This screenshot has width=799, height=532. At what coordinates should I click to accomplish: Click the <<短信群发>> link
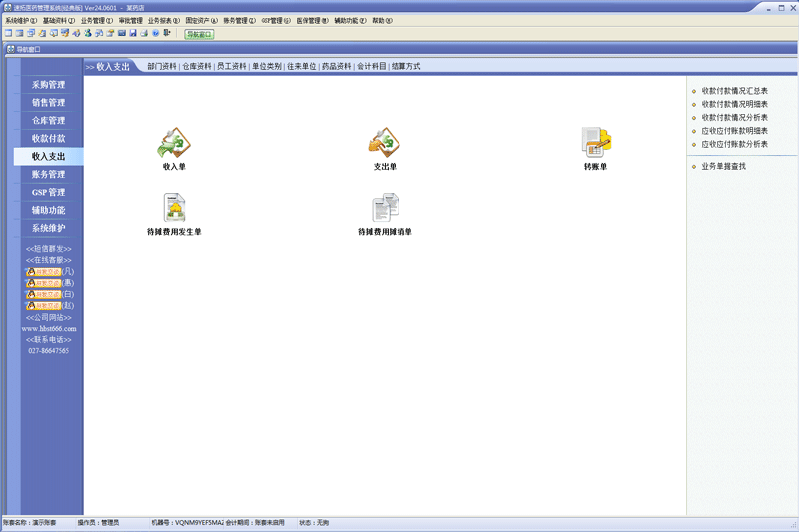(49, 249)
